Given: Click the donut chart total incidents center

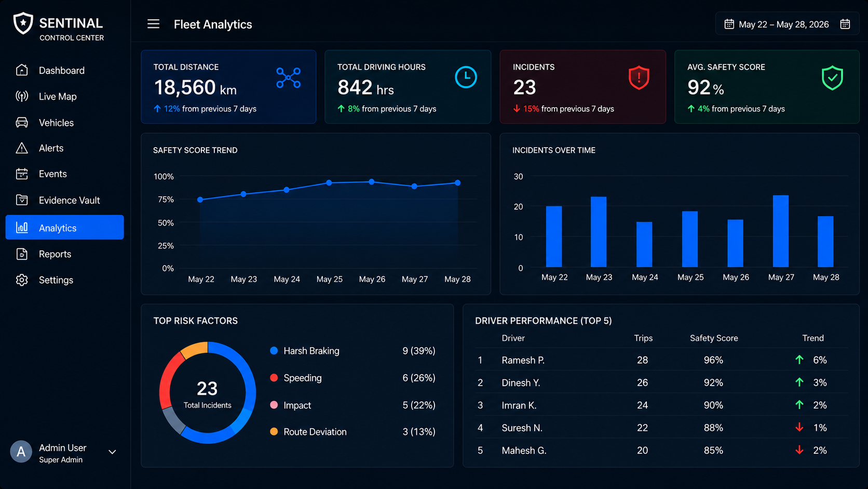Looking at the screenshot, I should click(x=207, y=393).
